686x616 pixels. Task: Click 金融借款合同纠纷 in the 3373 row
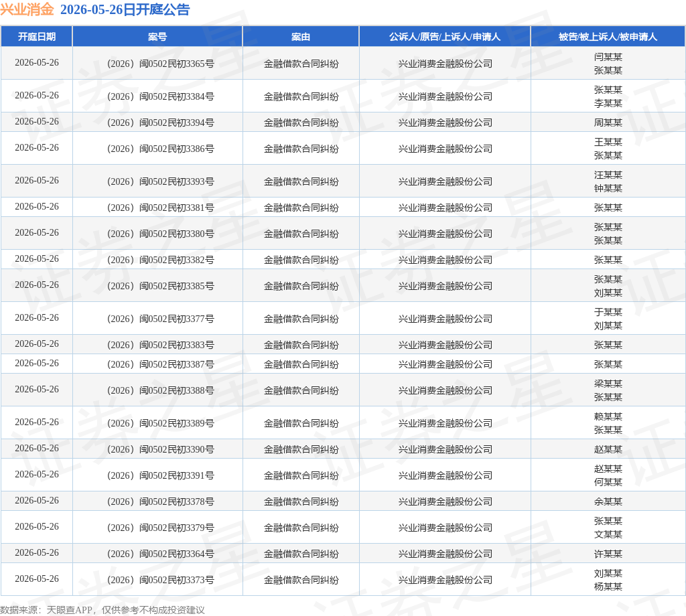coord(301,581)
